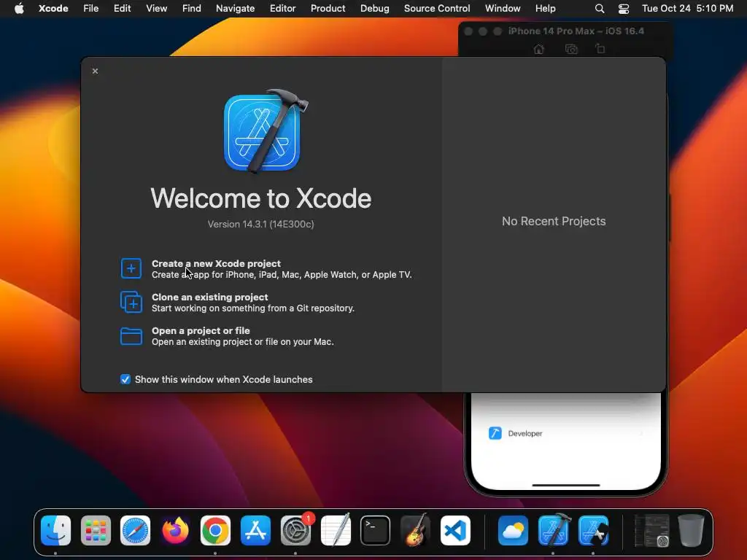747x560 pixels.
Task: Click Home button in Simulator toolbar
Action: pos(539,49)
